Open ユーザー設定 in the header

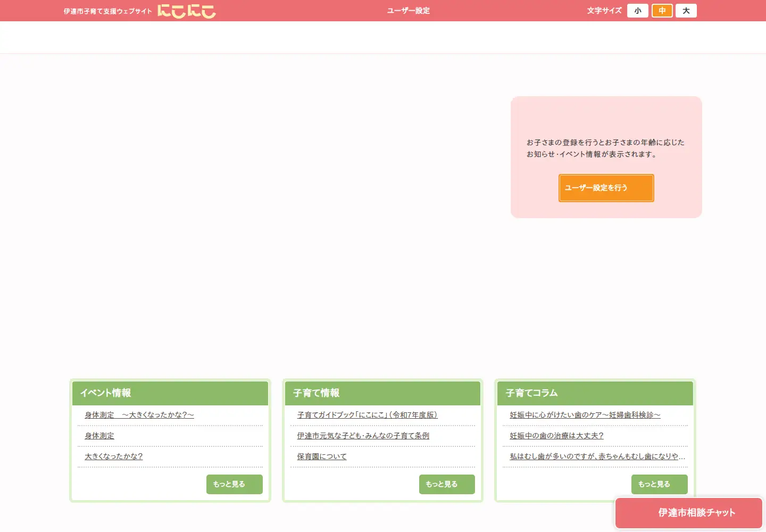point(409,11)
